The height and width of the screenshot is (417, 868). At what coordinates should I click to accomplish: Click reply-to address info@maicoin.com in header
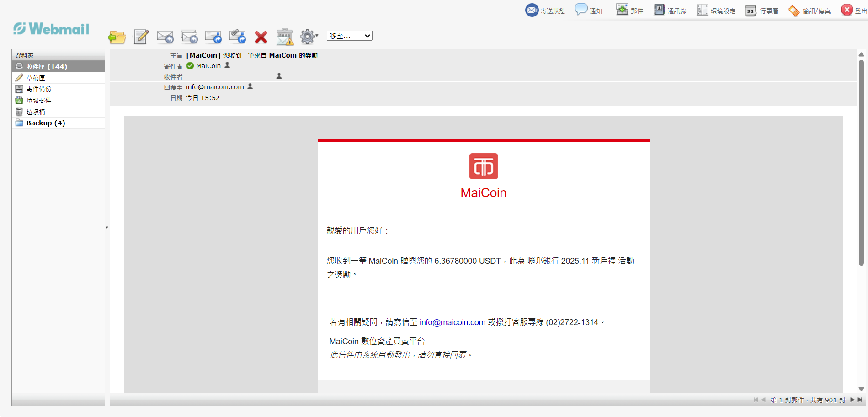[215, 87]
